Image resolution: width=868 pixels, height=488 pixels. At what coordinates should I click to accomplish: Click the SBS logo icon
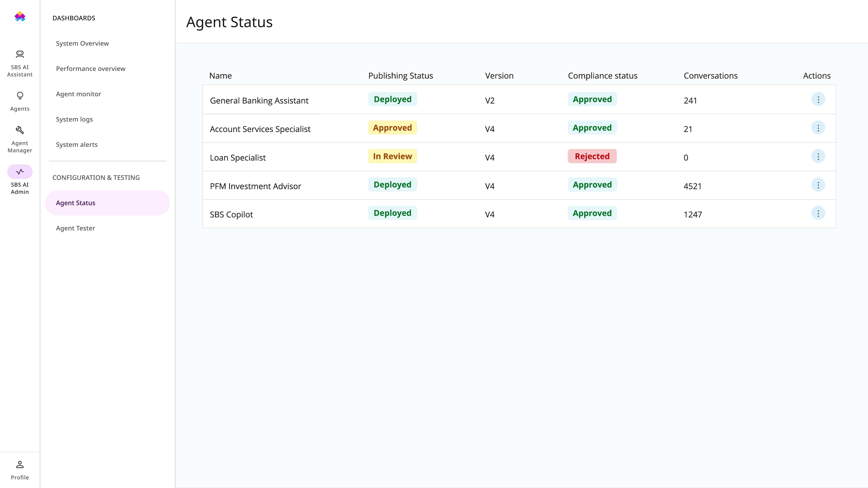[x=20, y=17]
